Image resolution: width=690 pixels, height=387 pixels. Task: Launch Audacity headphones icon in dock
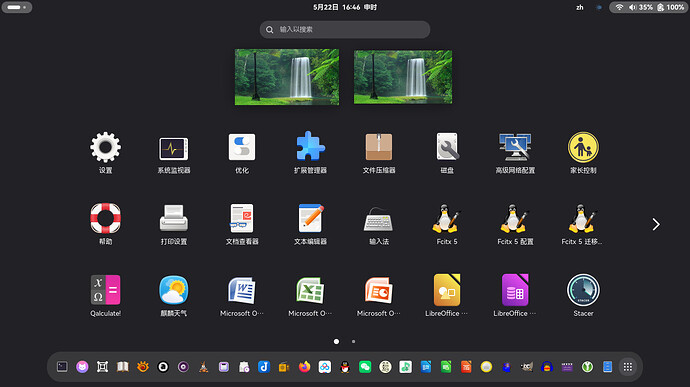pos(547,366)
